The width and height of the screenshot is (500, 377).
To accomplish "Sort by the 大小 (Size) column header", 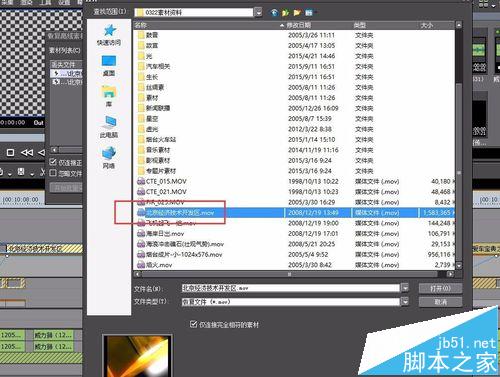I will (x=436, y=25).
